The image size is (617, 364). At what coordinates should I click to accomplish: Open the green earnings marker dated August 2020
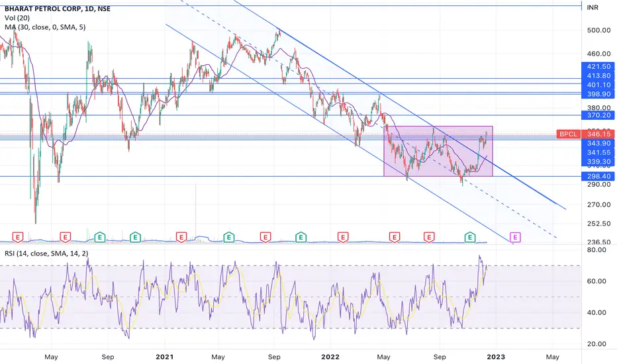100,238
